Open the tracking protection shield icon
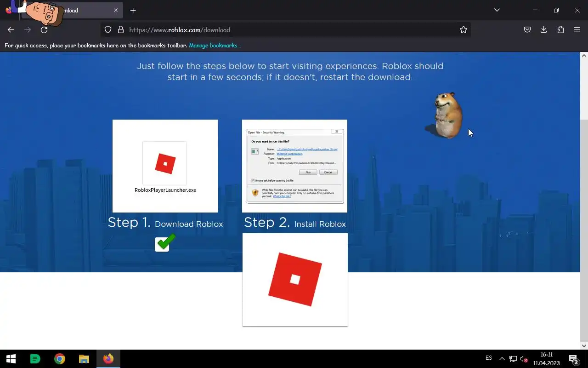The width and height of the screenshot is (588, 368). coord(108,30)
